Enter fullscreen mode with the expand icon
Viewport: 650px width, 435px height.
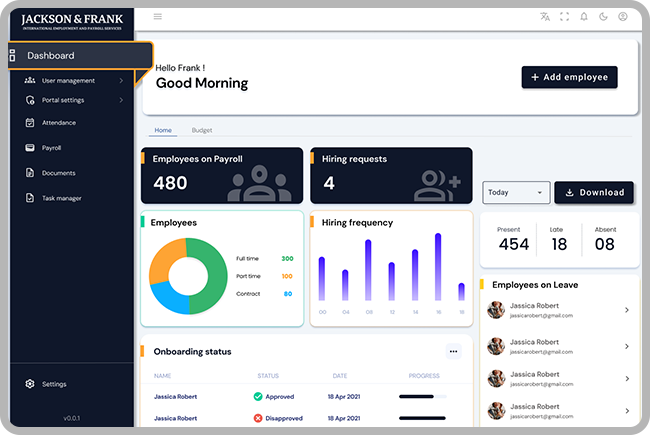[565, 17]
